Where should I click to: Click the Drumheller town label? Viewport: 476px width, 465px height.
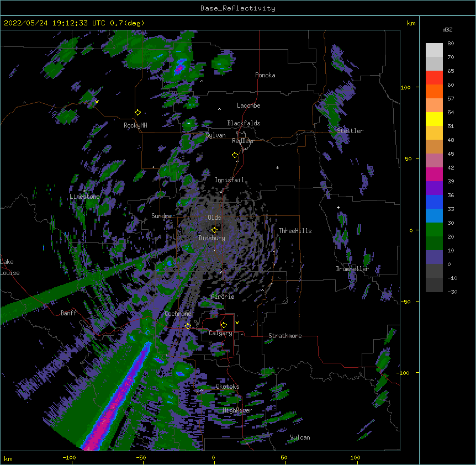click(x=352, y=269)
